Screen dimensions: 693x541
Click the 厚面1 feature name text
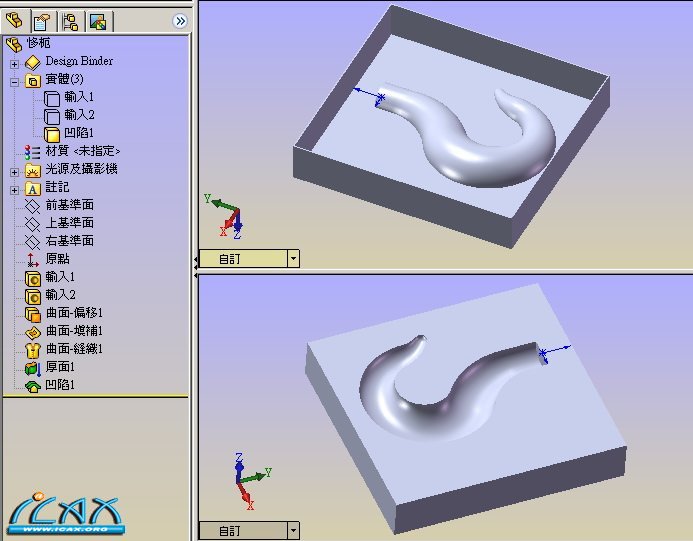[60, 367]
